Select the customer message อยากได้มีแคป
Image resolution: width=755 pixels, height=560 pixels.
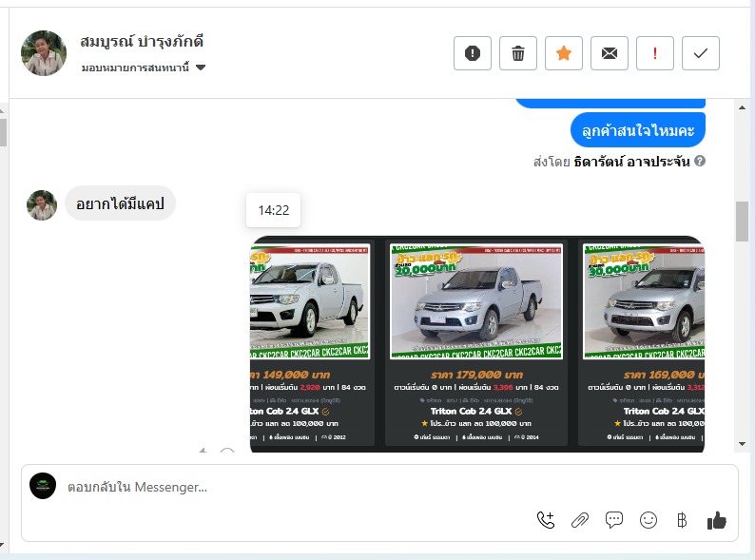tap(120, 203)
